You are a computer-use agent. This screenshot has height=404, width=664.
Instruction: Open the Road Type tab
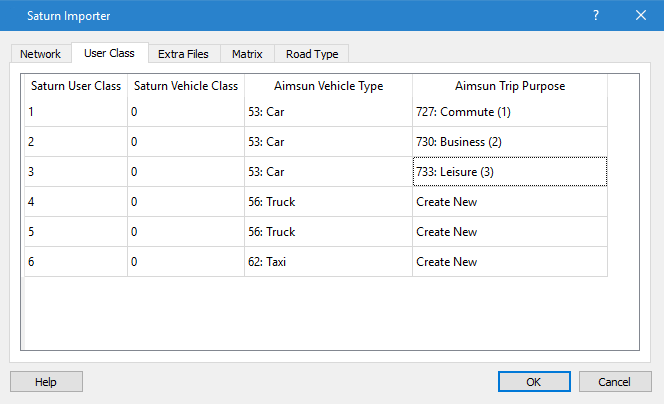pos(312,54)
